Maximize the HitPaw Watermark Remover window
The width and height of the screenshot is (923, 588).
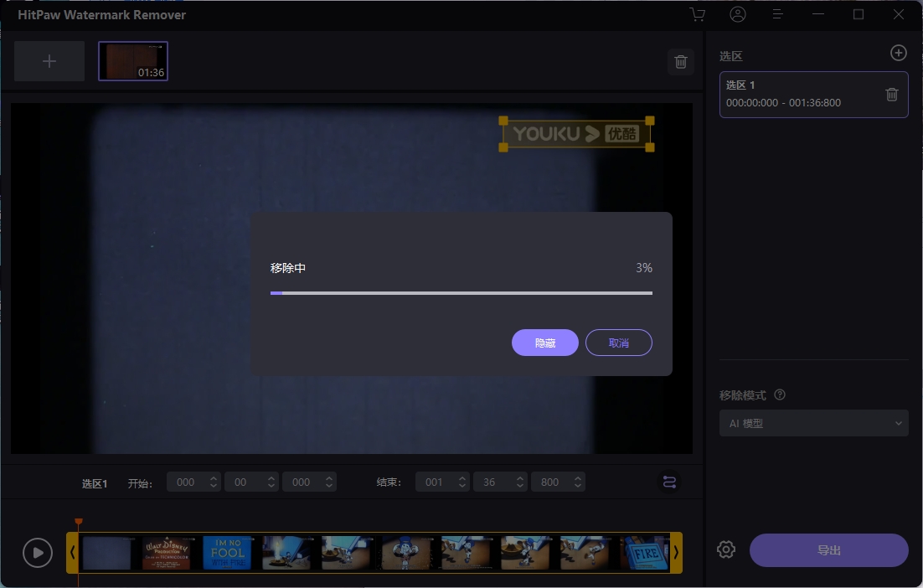(859, 14)
